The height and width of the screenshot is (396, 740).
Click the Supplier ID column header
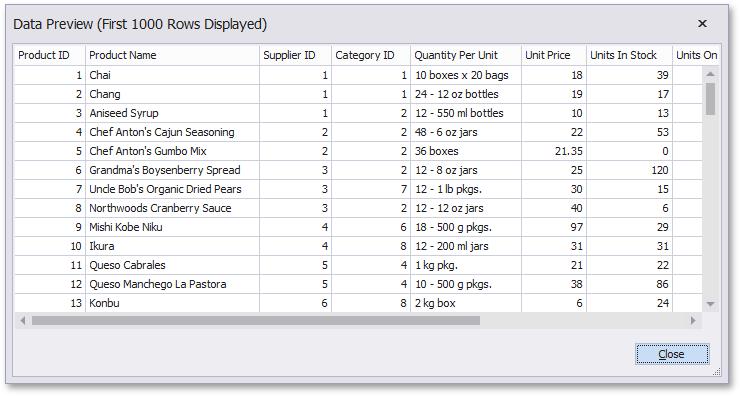tap(295, 55)
